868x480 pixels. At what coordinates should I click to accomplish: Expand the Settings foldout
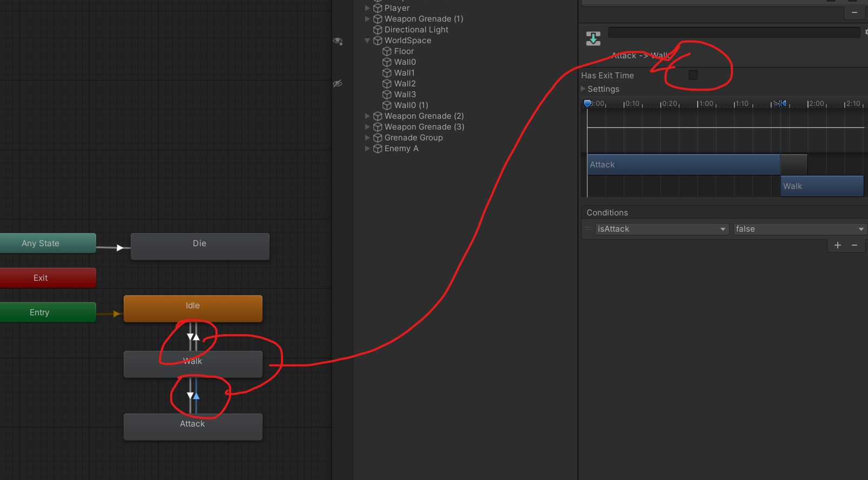[583, 89]
